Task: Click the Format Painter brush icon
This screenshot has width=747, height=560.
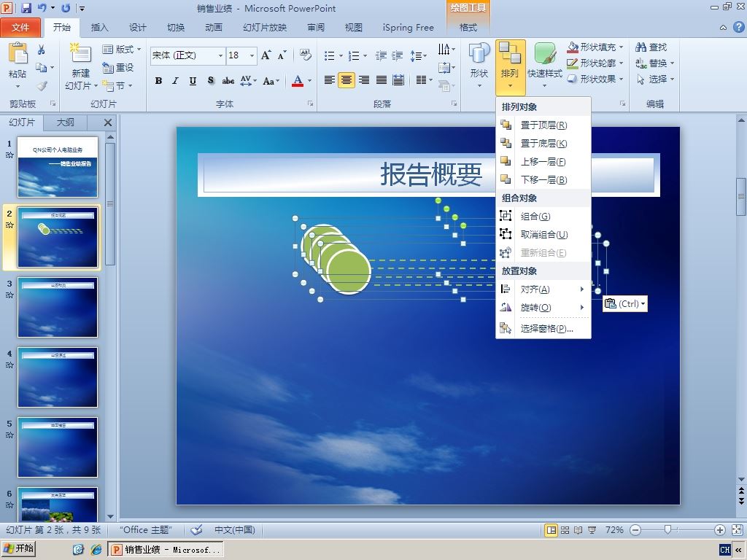Action: click(x=42, y=86)
